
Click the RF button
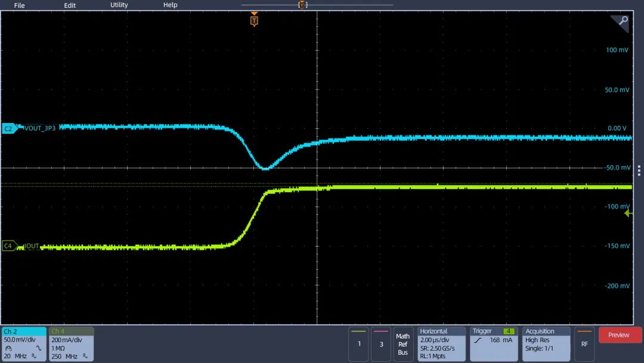tap(584, 344)
